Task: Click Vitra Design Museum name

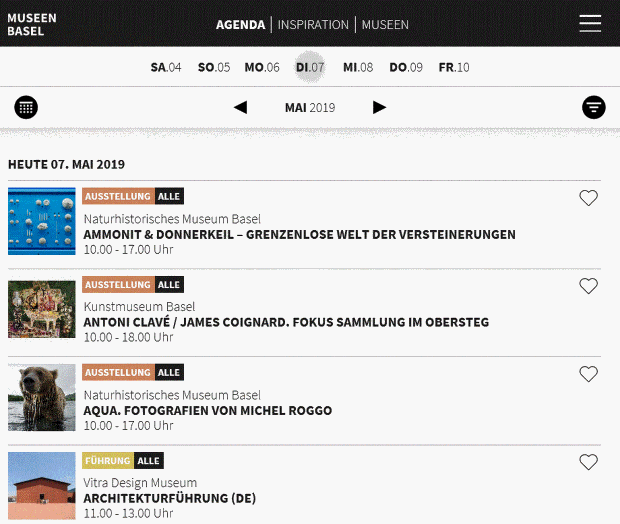Action: (140, 482)
